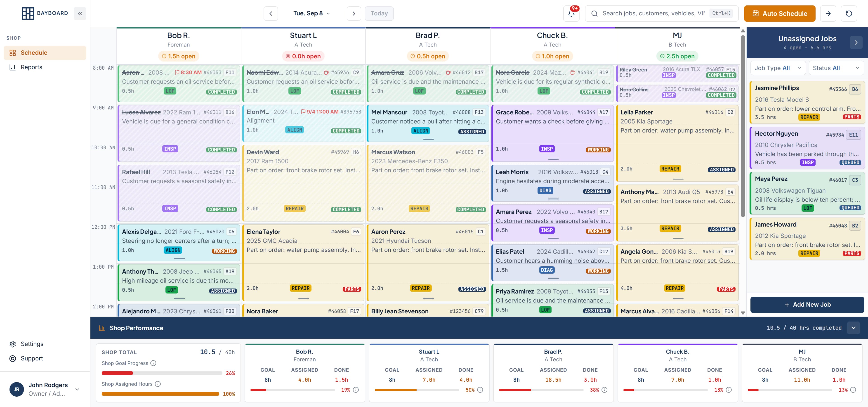
Task: Click info icon beside Shop Assigned Hours
Action: pos(158,384)
